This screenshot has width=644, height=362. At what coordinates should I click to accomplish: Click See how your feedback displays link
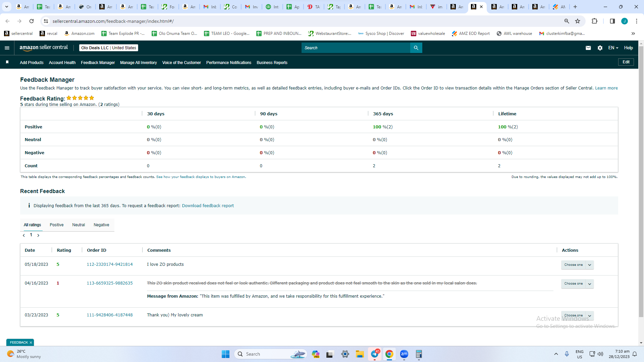coord(201,177)
